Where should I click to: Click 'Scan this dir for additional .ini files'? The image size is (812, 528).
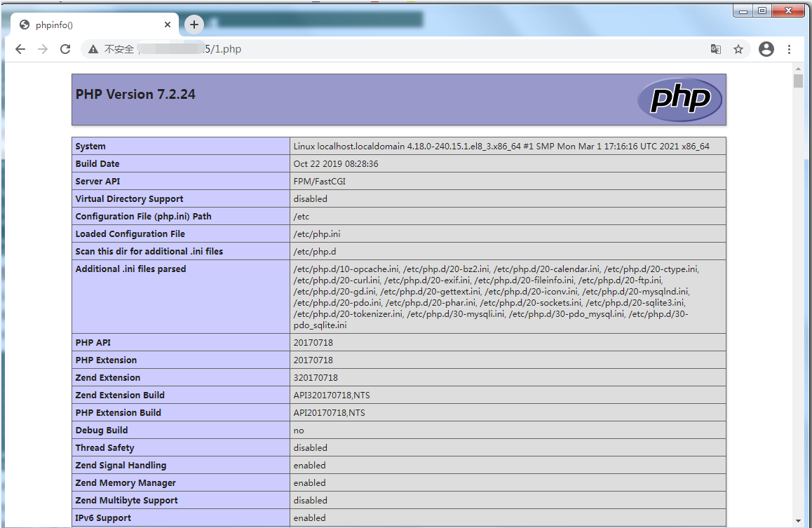[149, 252]
